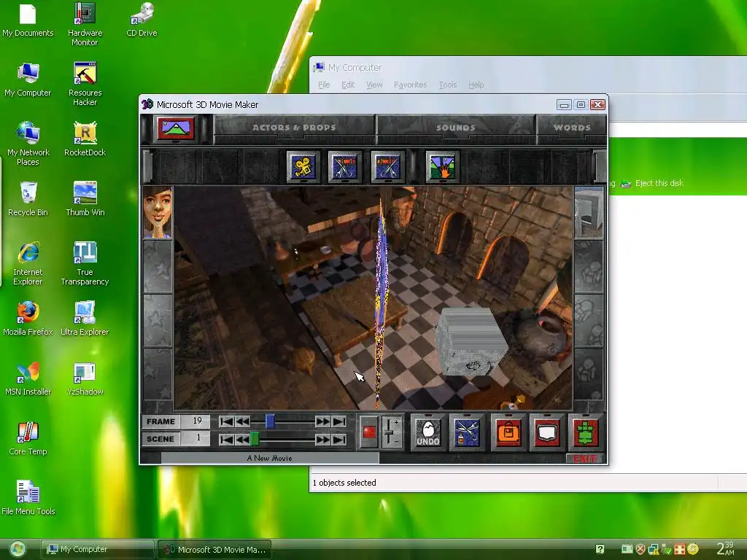This screenshot has width=747, height=560.
Task: Open File menu in My Computer window
Action: 324,85
